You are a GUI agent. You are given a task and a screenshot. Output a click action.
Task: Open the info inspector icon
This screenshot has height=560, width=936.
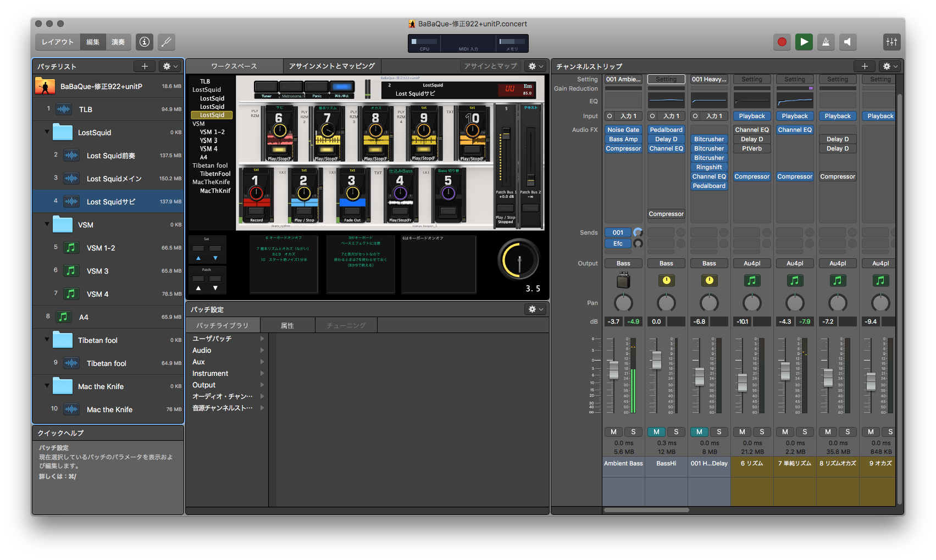point(145,42)
